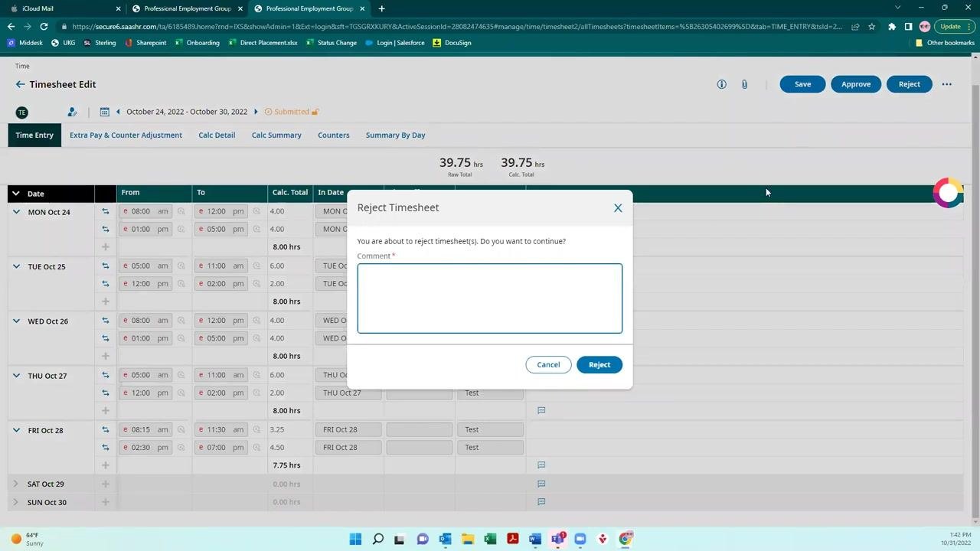Click swap icon on TUE 05:00 am entry
This screenshot has width=980, height=551.
(106, 266)
